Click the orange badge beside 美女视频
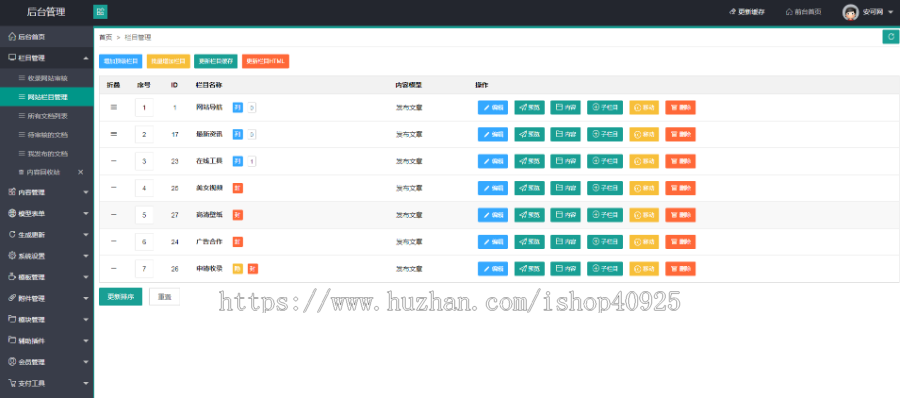This screenshot has width=900, height=398. pyautogui.click(x=238, y=188)
